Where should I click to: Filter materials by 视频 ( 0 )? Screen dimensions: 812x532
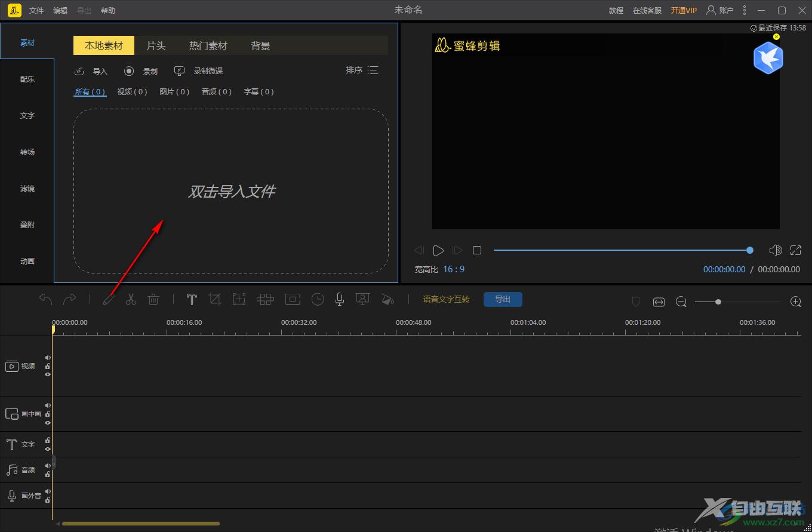132,91
